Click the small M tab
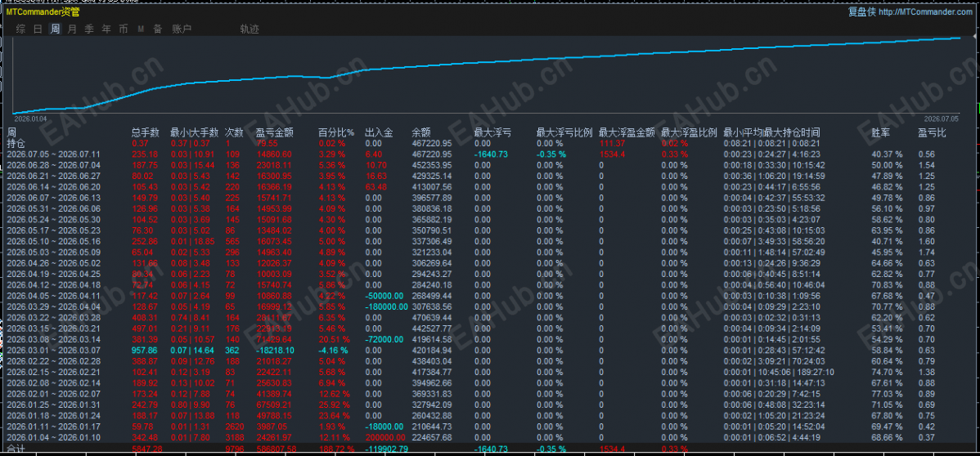The width and height of the screenshot is (980, 456). (141, 29)
